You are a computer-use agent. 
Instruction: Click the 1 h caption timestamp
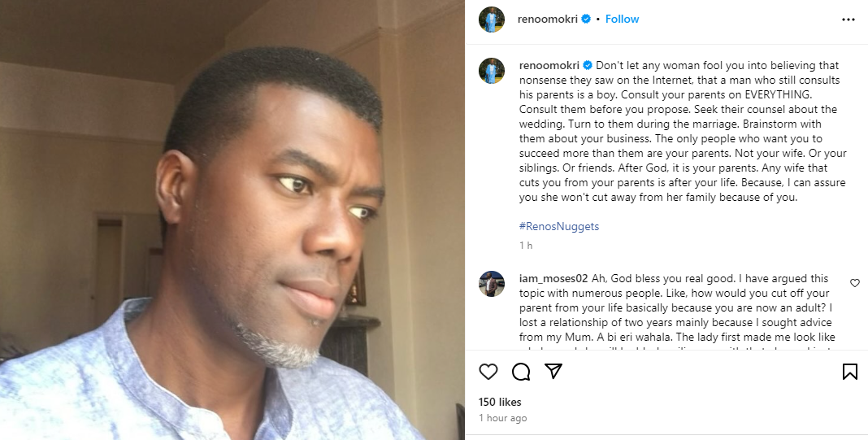tap(526, 245)
